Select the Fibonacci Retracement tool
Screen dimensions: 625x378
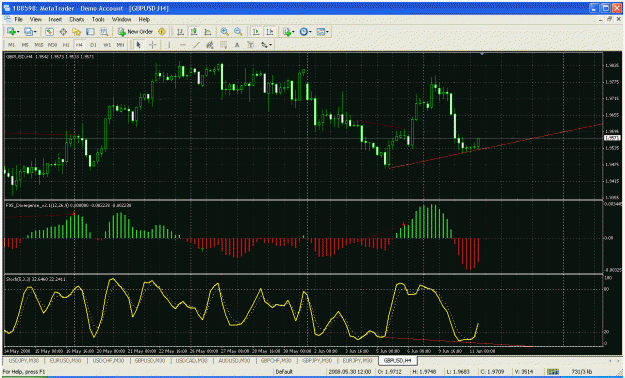click(x=223, y=45)
